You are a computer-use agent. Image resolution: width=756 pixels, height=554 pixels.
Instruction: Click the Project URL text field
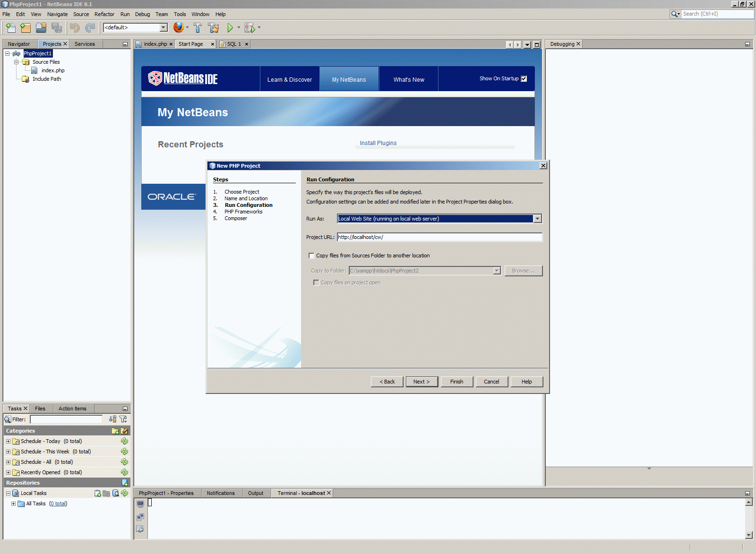[x=439, y=237]
